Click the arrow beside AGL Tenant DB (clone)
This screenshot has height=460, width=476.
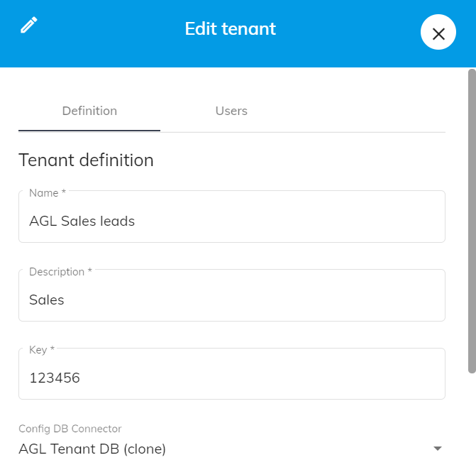pyautogui.click(x=438, y=449)
